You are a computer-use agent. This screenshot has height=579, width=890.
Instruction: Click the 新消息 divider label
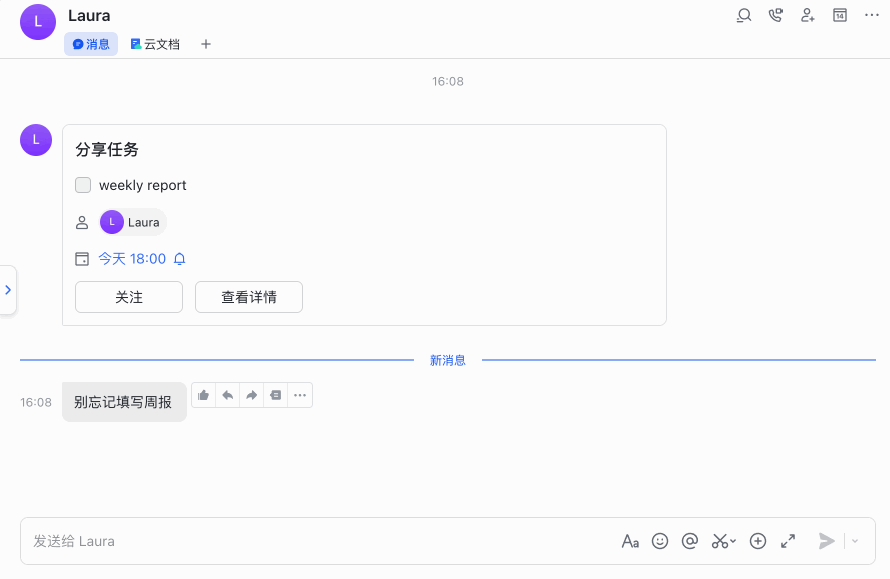coord(447,360)
